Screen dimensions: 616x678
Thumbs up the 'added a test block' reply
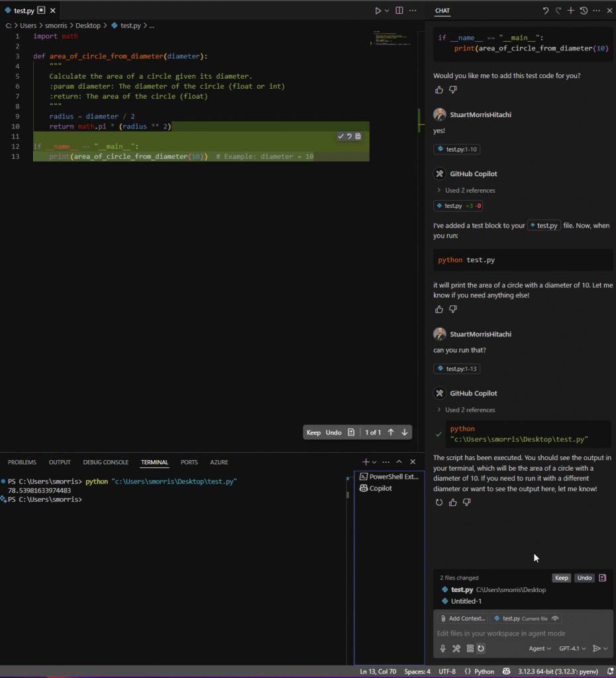(x=439, y=310)
